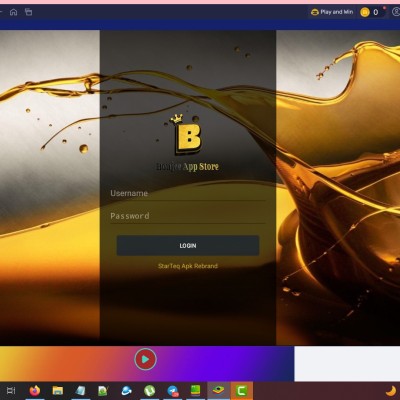Open Telegram from the taskbar

click(x=173, y=391)
